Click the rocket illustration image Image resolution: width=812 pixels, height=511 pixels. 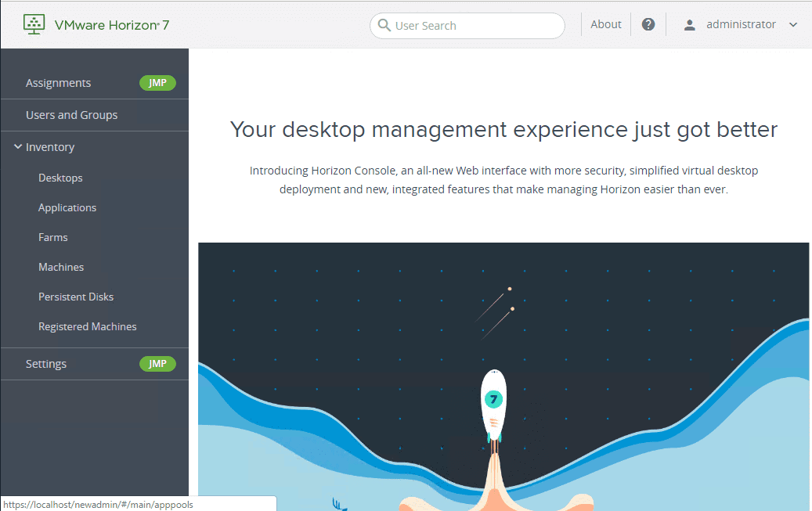coord(504,376)
